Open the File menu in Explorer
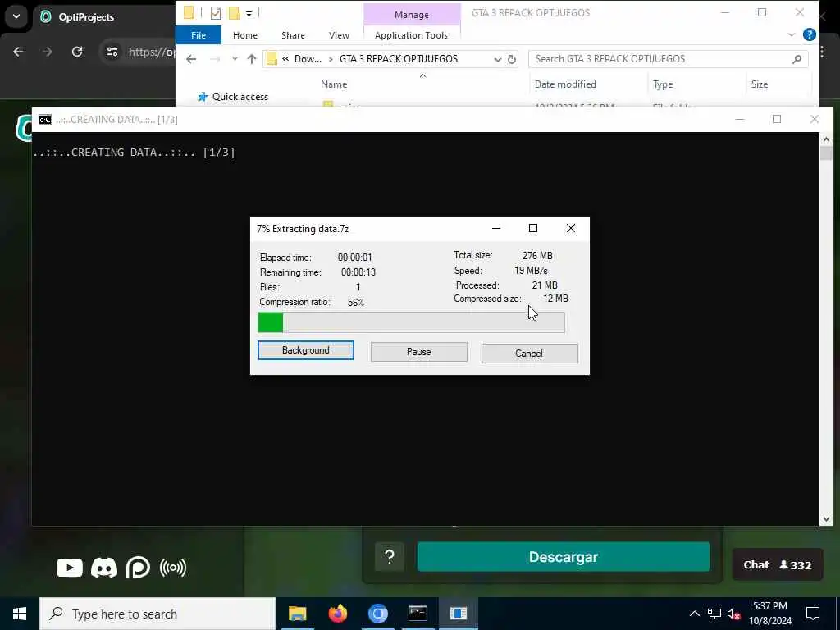The image size is (840, 630). (x=199, y=35)
